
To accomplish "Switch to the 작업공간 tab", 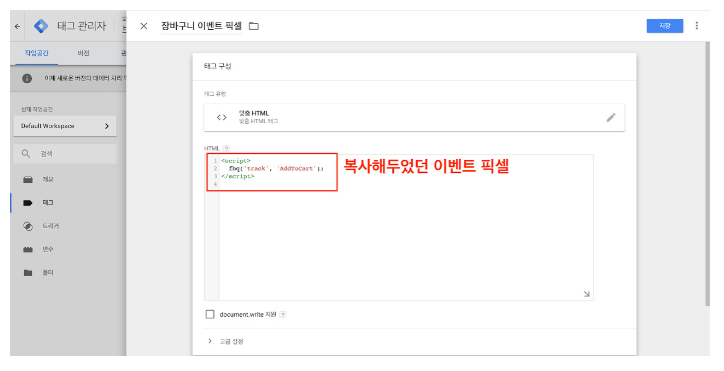I will (x=36, y=53).
